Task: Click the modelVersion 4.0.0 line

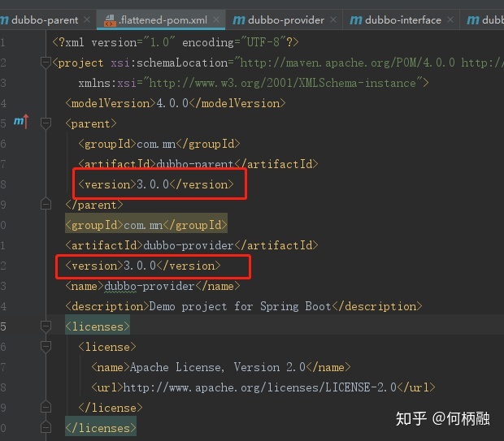Action: pyautogui.click(x=175, y=103)
